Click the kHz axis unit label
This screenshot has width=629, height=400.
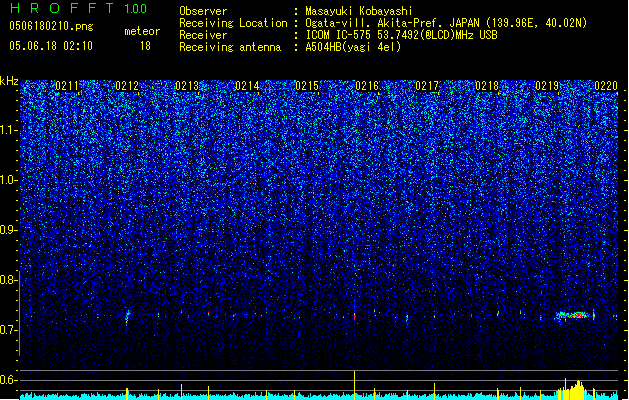pos(9,81)
